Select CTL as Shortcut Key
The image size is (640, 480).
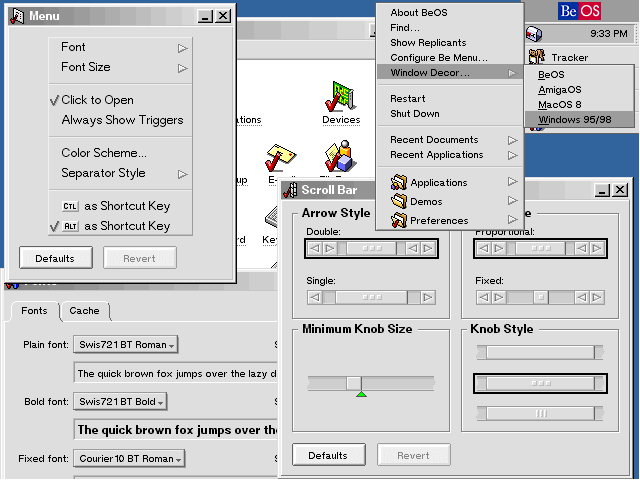[x=115, y=206]
